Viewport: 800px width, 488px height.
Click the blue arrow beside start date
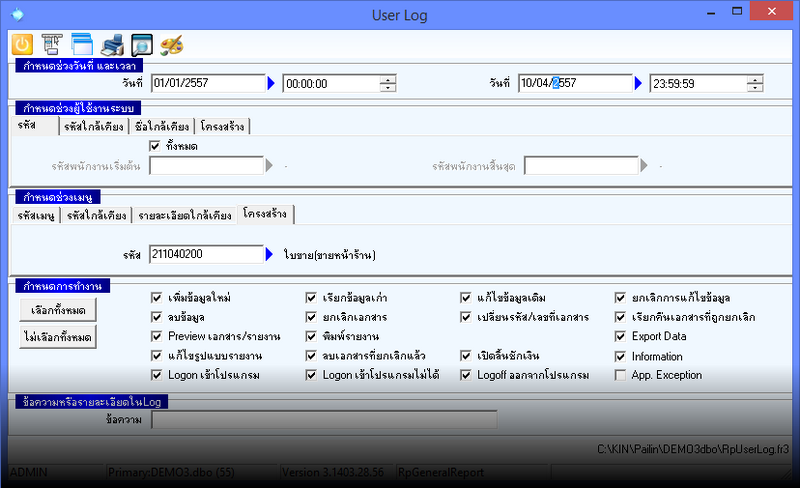click(270, 84)
